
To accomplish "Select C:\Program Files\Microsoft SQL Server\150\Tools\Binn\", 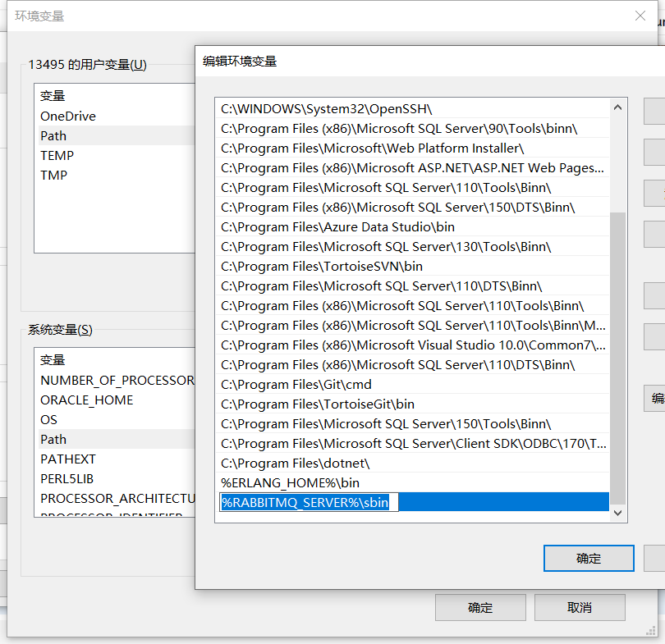I will coord(412,424).
